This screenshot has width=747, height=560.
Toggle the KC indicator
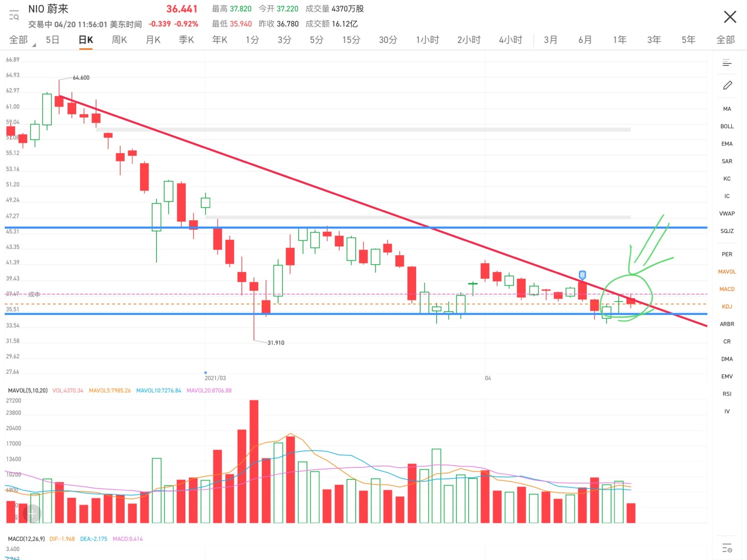[727, 179]
